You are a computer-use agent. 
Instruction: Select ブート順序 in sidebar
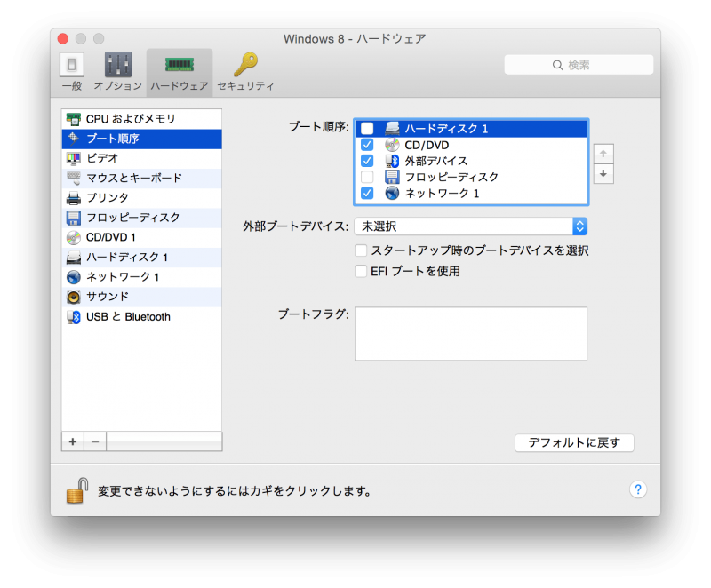[141, 139]
